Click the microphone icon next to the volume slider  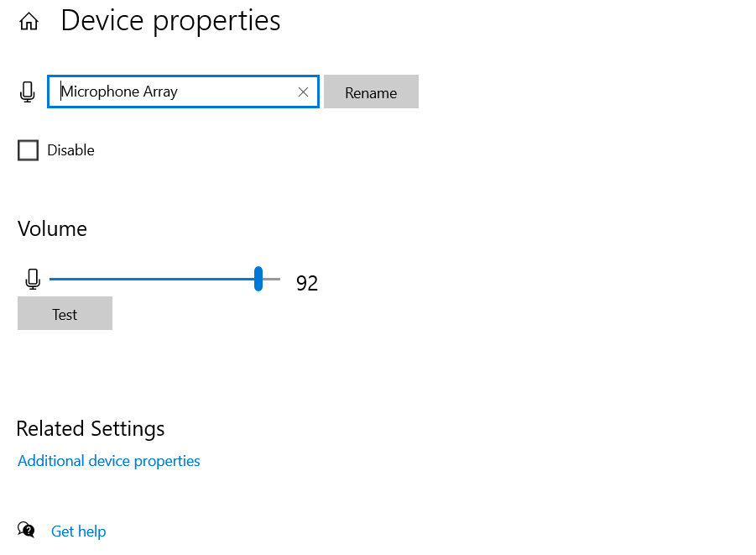(x=33, y=279)
